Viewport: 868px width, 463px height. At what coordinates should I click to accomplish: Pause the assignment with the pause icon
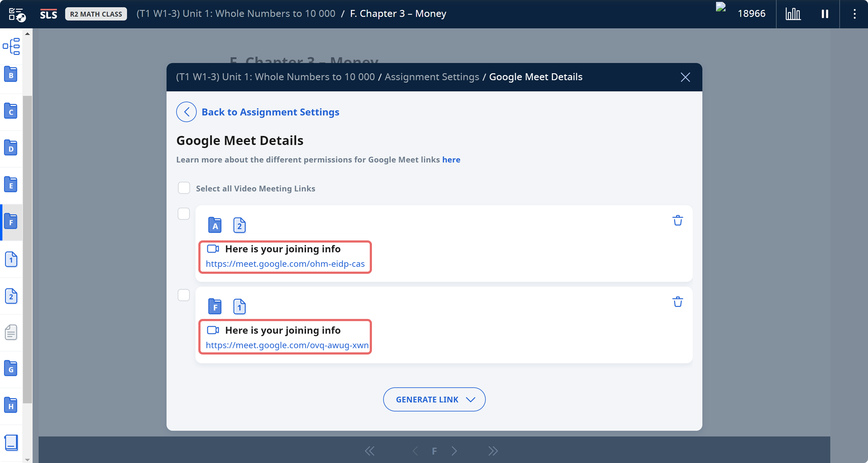[x=825, y=14]
